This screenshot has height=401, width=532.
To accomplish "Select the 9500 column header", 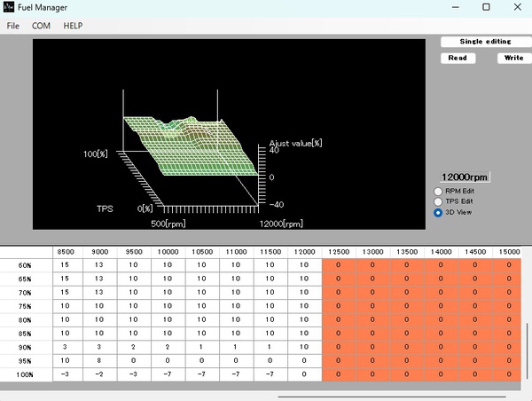I will 134,252.
